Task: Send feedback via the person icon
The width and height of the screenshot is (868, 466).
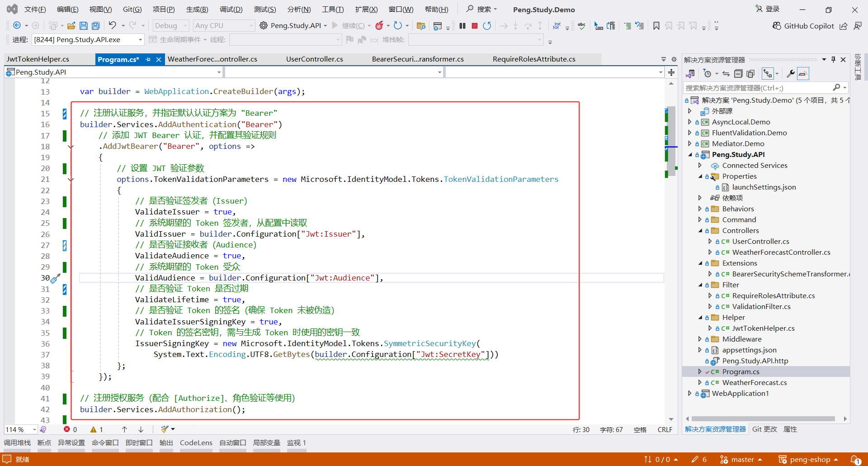Action: 858,26
